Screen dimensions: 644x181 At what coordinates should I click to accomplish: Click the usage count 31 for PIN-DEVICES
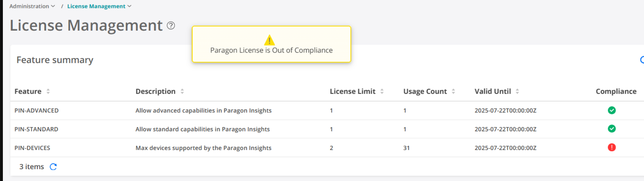pyautogui.click(x=406, y=148)
